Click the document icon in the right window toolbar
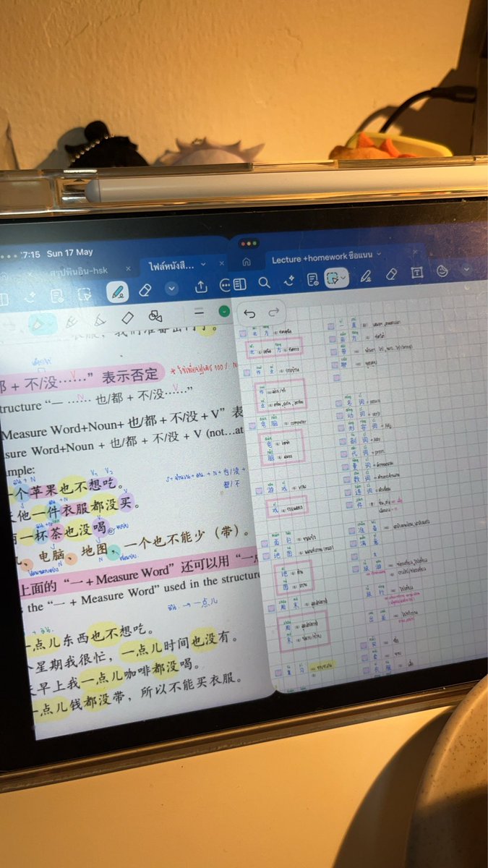The width and height of the screenshot is (488, 868). click(312, 279)
